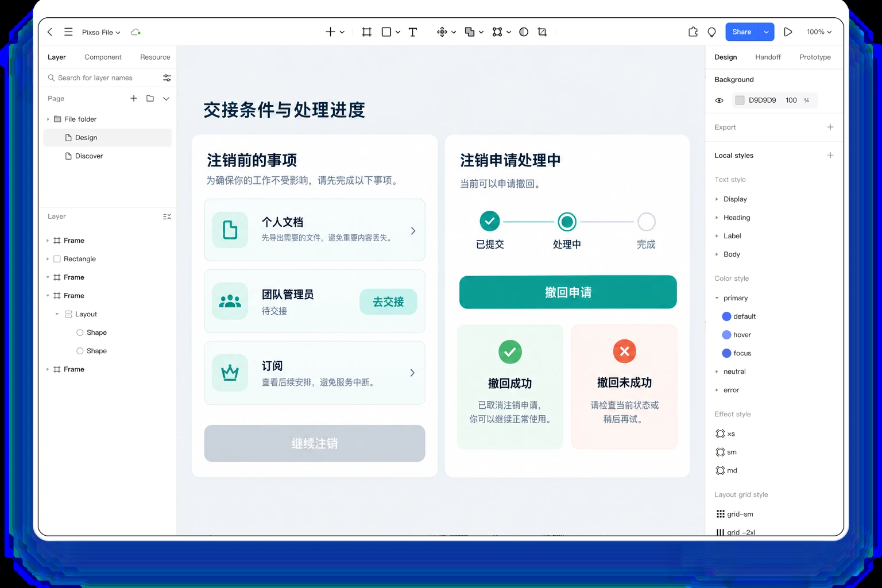This screenshot has width=882, height=588.
Task: Add a new page with plus icon
Action: point(134,98)
